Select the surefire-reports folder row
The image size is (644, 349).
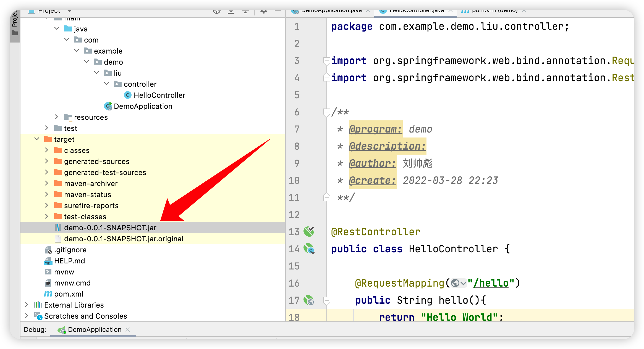click(153, 205)
